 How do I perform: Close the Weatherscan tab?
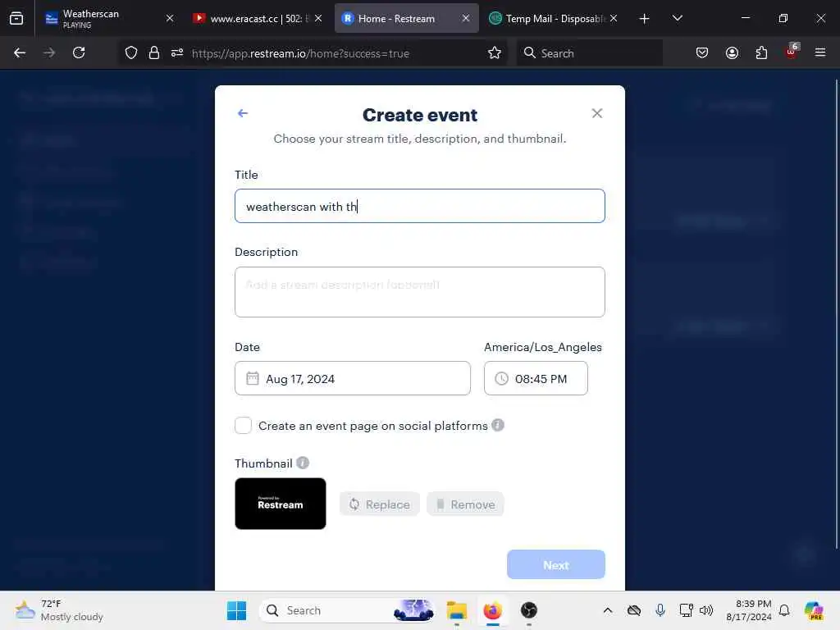tap(170, 18)
